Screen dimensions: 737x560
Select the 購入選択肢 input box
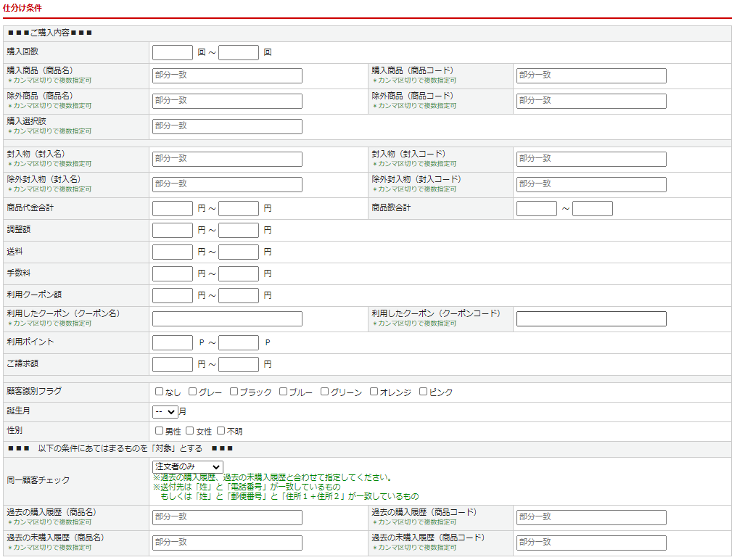tap(227, 126)
